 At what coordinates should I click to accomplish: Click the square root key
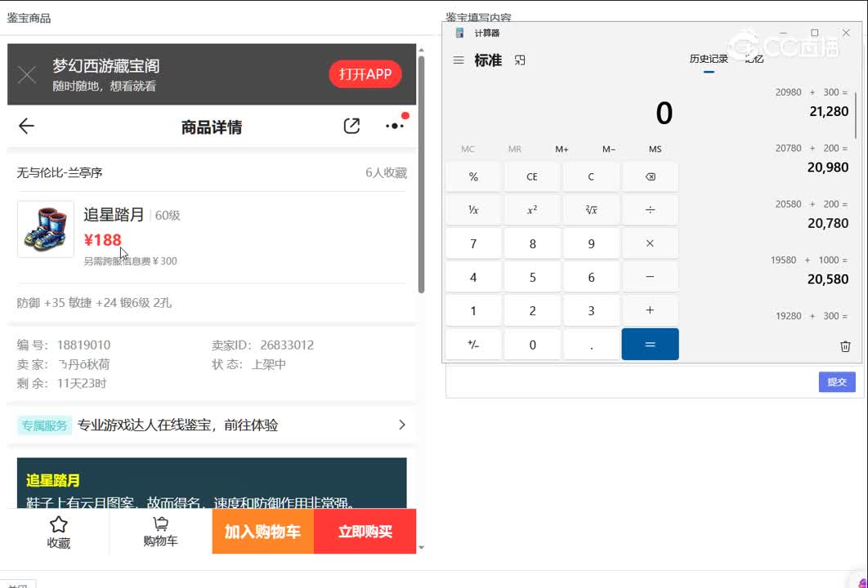click(x=591, y=210)
